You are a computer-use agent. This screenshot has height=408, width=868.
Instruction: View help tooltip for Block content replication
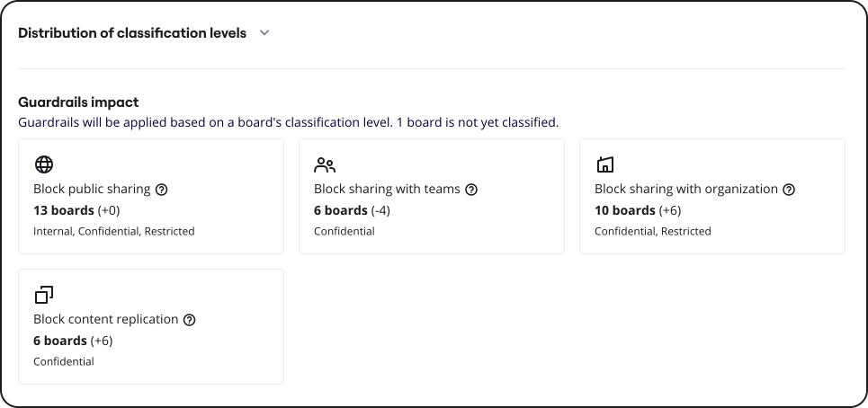189,320
